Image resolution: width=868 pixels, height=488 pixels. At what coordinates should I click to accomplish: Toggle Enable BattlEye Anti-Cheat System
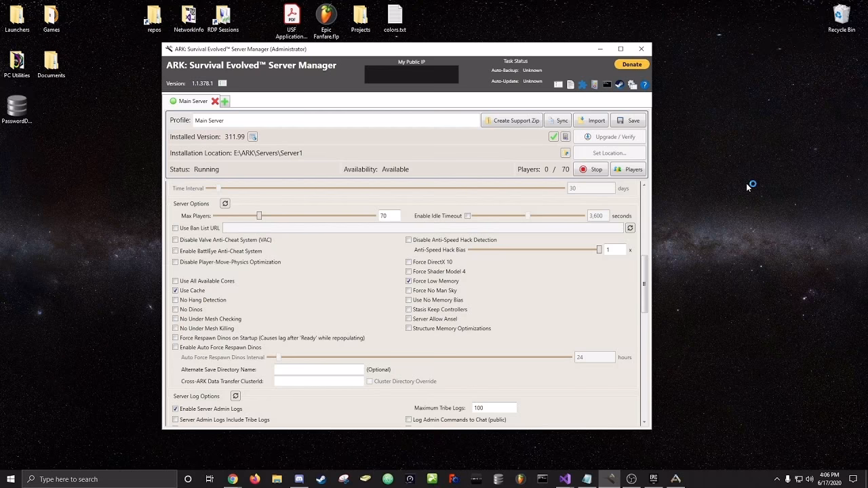click(176, 251)
